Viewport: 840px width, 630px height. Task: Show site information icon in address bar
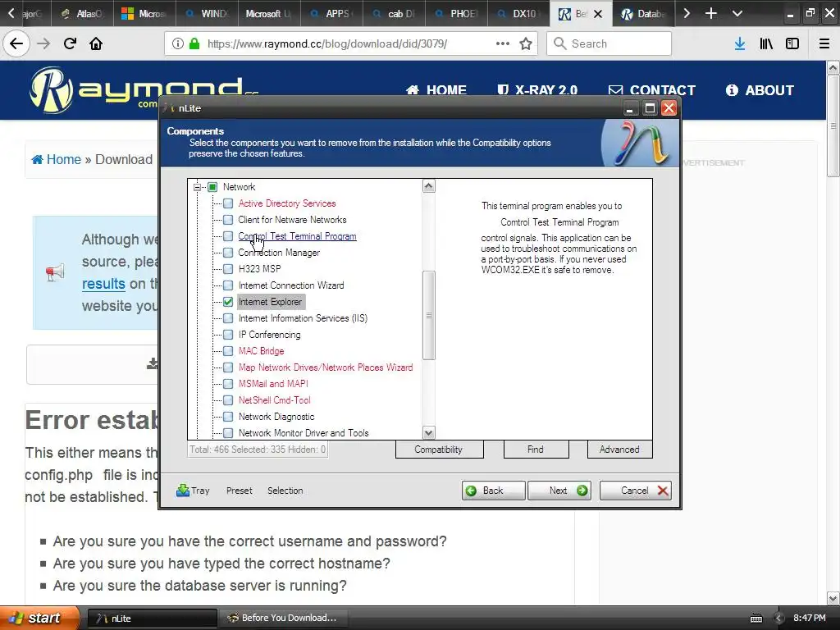(178, 43)
